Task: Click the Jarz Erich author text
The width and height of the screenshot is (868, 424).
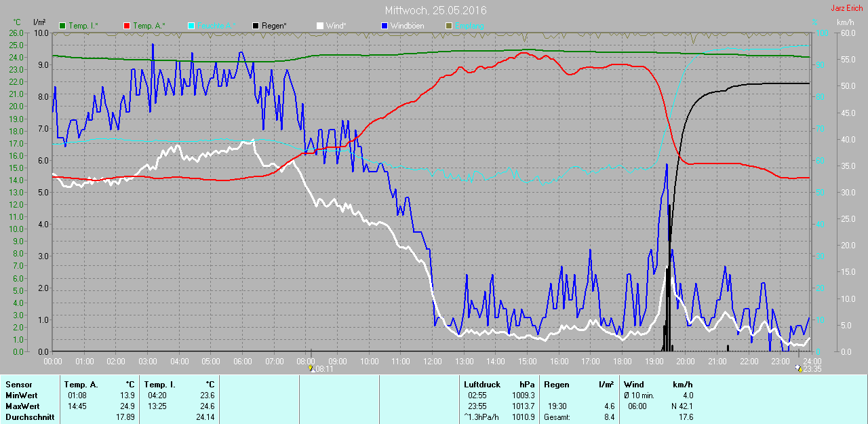Action: pos(847,8)
